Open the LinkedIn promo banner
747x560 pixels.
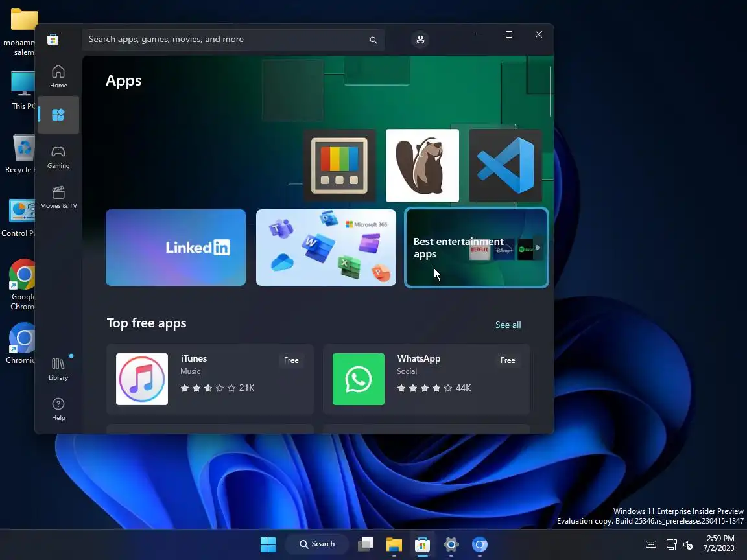point(176,248)
